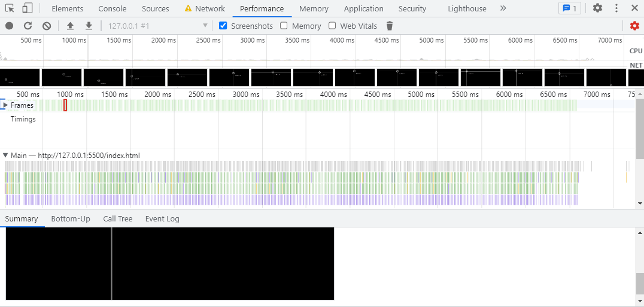The image size is (644, 307).
Task: Load a profile with the upload arrow
Action: (70, 26)
